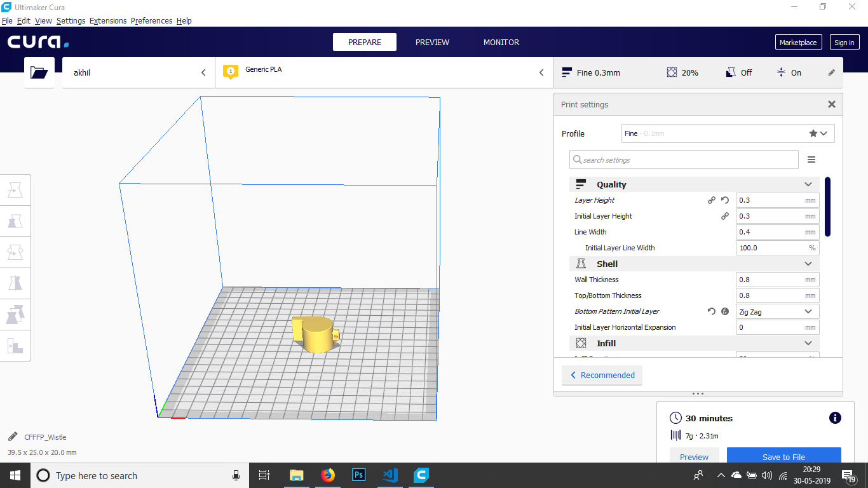
Task: Show print details via the info icon
Action: [836, 418]
